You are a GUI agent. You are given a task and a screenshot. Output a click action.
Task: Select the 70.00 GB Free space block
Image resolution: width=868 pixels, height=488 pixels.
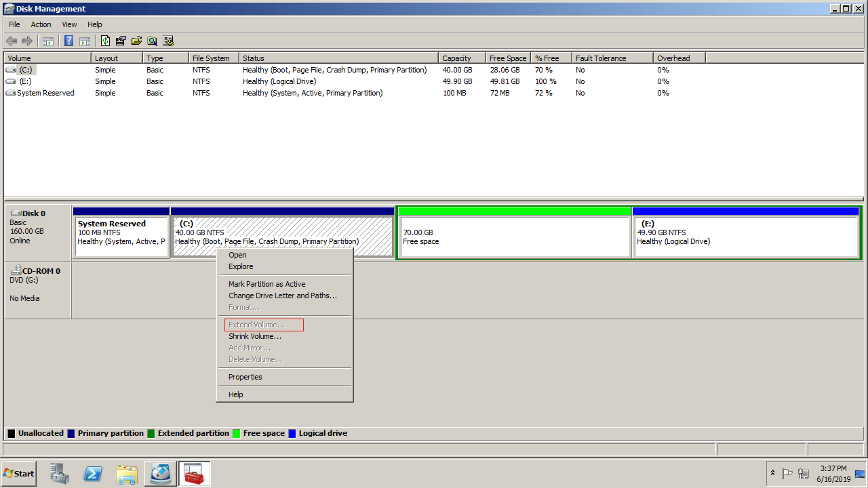coord(514,237)
